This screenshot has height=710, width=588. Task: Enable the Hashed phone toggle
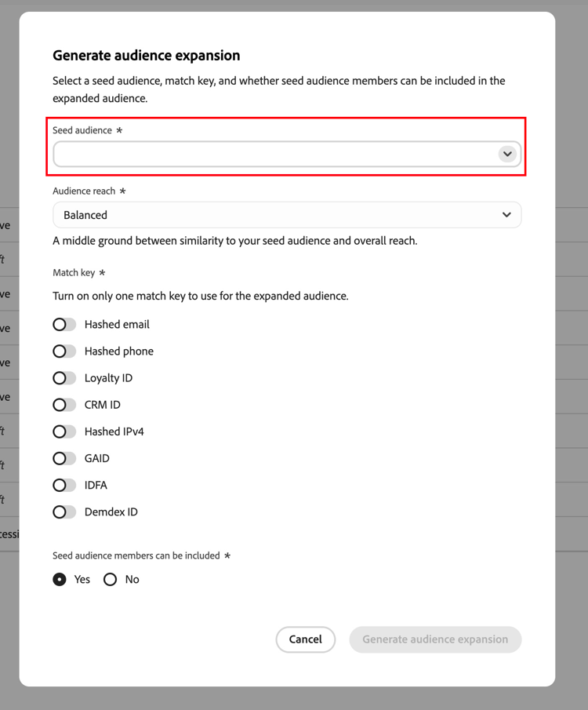tap(64, 351)
